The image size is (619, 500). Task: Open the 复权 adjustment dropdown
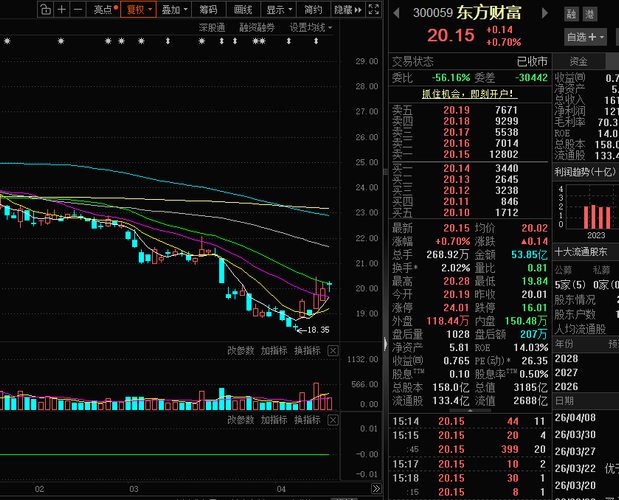pos(139,9)
